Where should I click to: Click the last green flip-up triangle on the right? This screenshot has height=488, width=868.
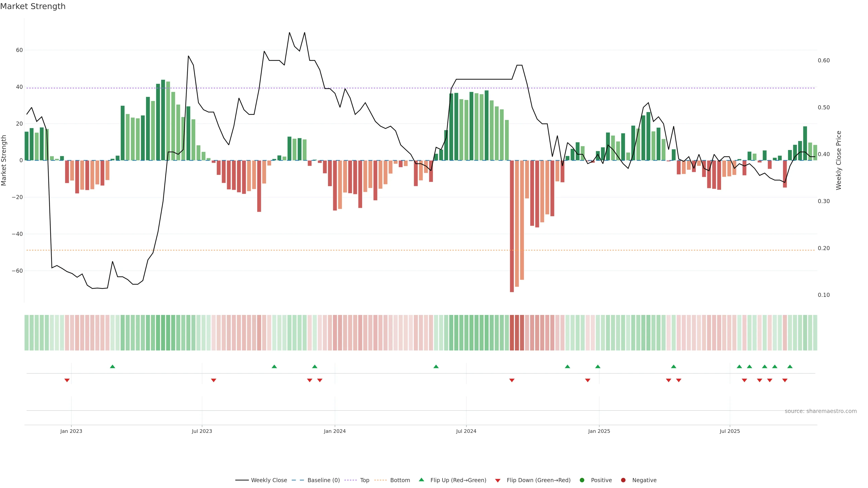790,366
